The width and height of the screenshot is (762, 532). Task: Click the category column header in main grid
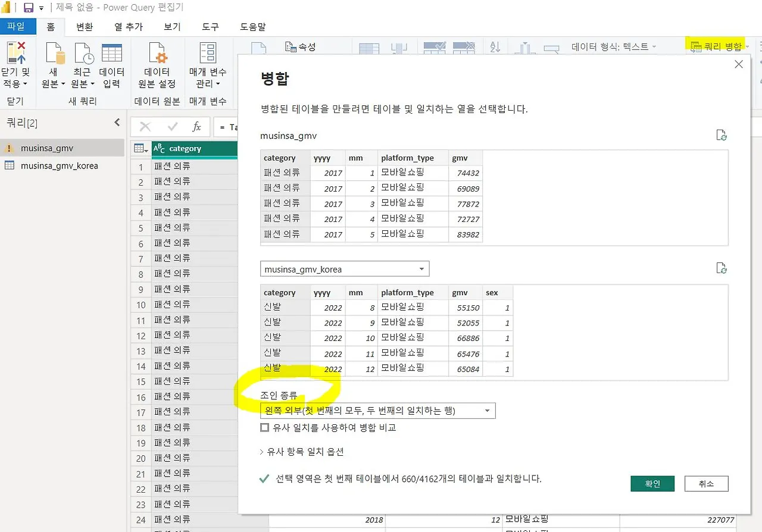[x=195, y=148]
